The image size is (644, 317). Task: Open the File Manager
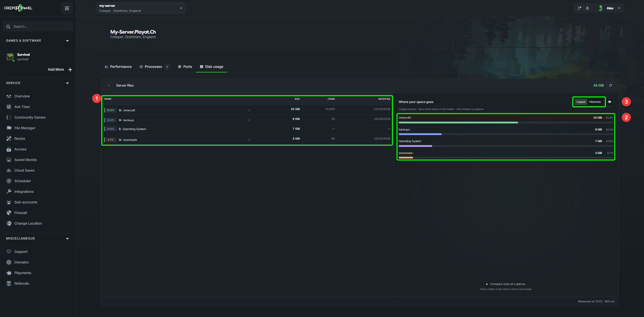[x=25, y=128]
